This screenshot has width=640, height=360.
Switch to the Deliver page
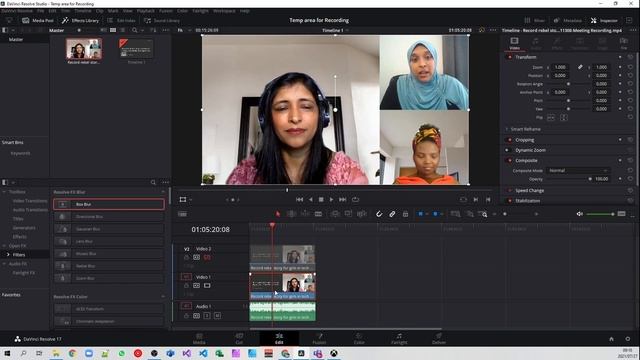click(x=439, y=338)
